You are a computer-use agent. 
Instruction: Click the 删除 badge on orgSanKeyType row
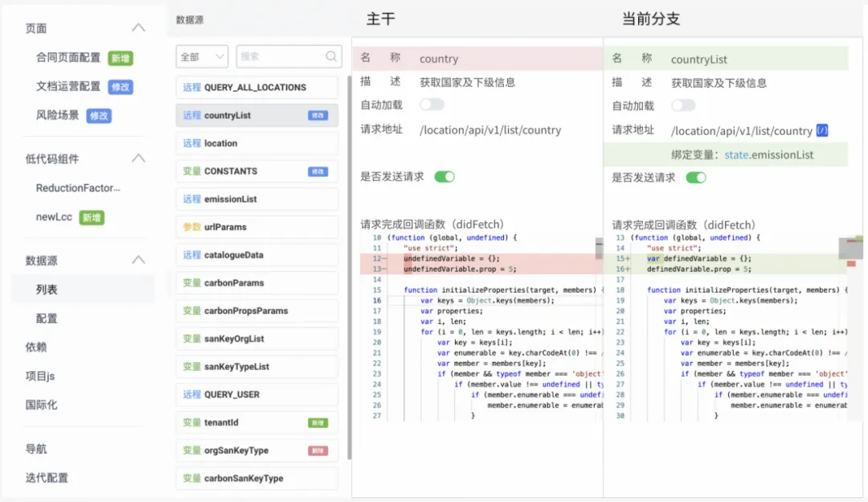[x=318, y=451]
